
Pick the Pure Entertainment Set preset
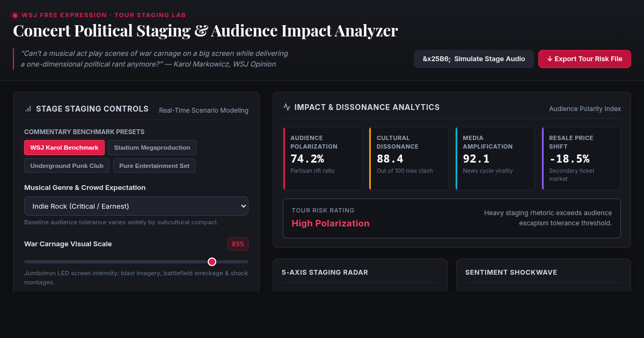point(154,166)
